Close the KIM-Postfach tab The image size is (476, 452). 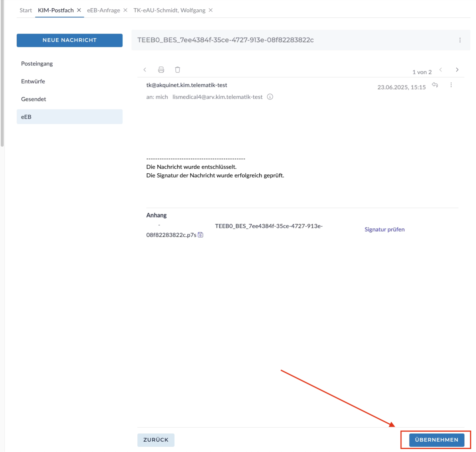click(79, 10)
